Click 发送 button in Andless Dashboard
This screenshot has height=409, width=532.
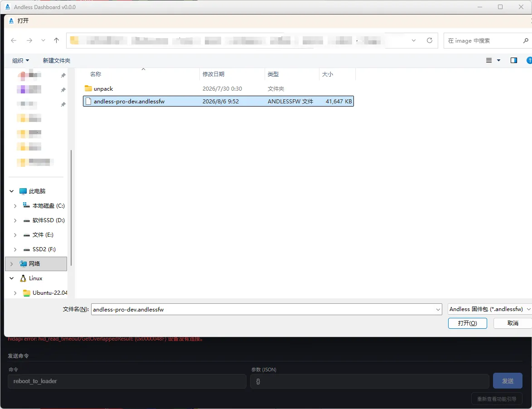tap(508, 381)
